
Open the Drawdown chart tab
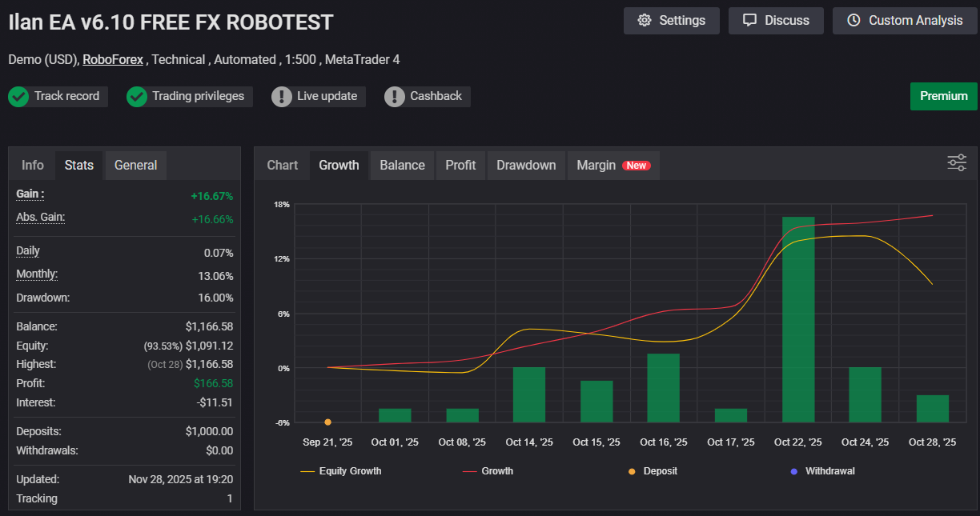[526, 166]
